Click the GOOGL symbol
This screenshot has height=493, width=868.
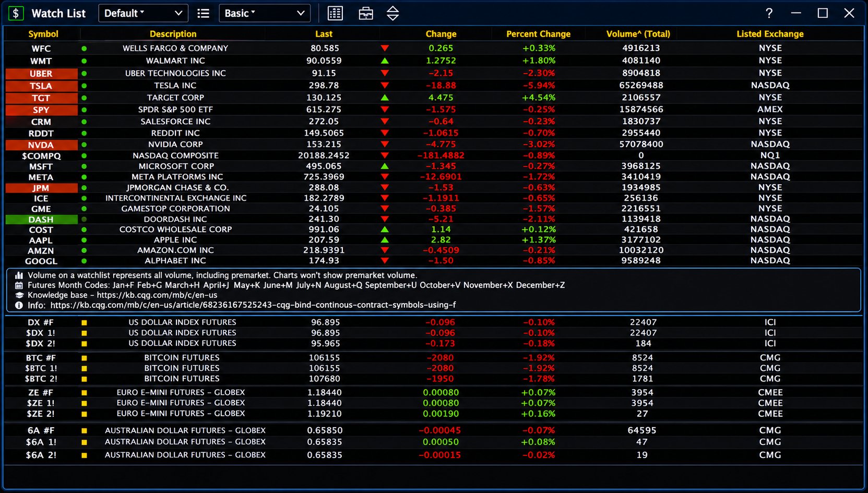(x=41, y=261)
